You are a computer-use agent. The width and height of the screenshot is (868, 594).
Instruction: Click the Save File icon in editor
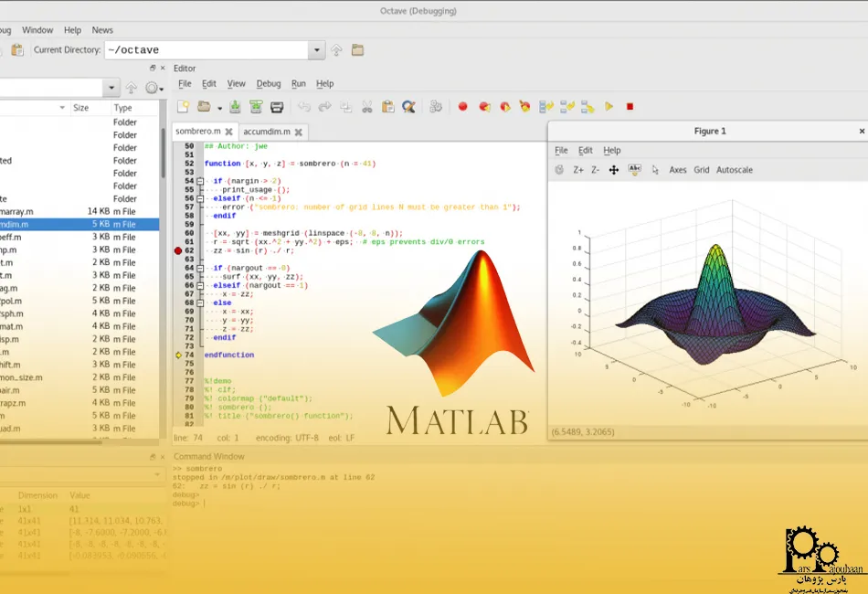[235, 107]
